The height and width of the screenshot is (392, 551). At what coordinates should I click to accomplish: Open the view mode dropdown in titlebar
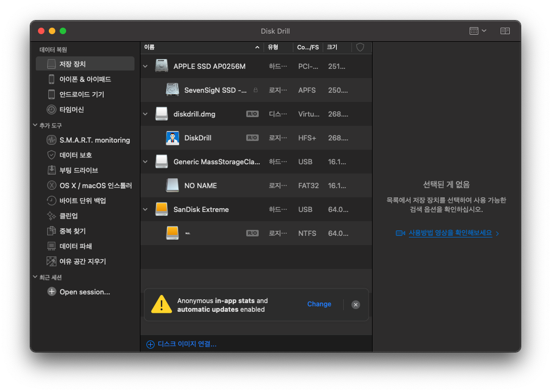click(x=478, y=31)
